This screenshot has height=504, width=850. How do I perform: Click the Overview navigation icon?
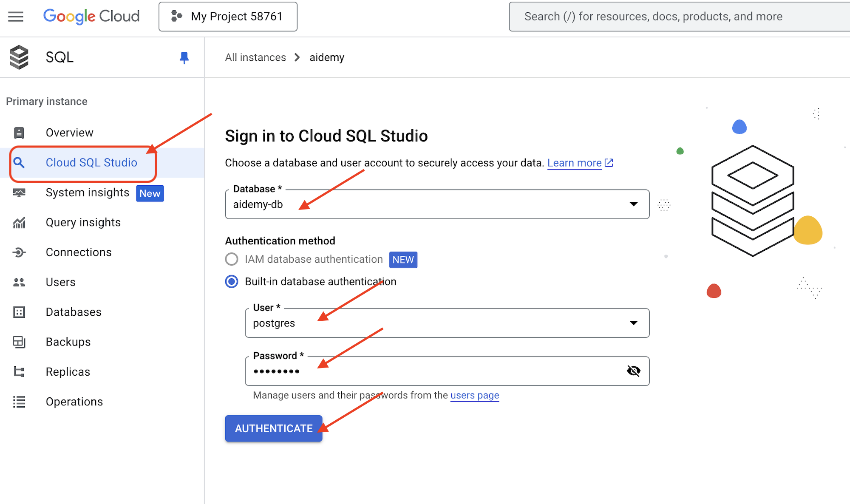click(20, 132)
